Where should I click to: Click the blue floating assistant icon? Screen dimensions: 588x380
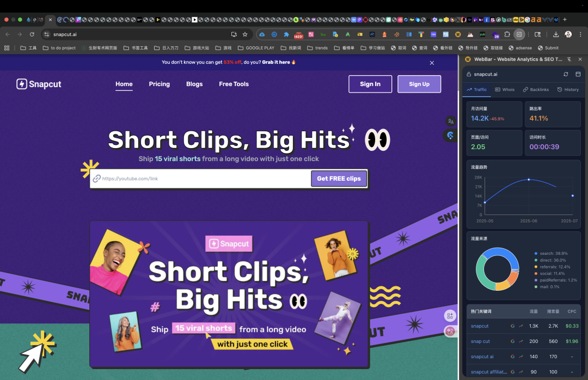click(450, 136)
